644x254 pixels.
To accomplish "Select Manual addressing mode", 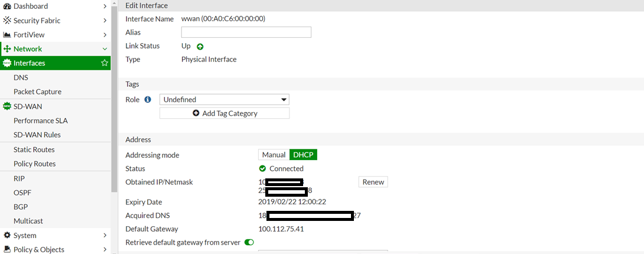I will [x=274, y=155].
